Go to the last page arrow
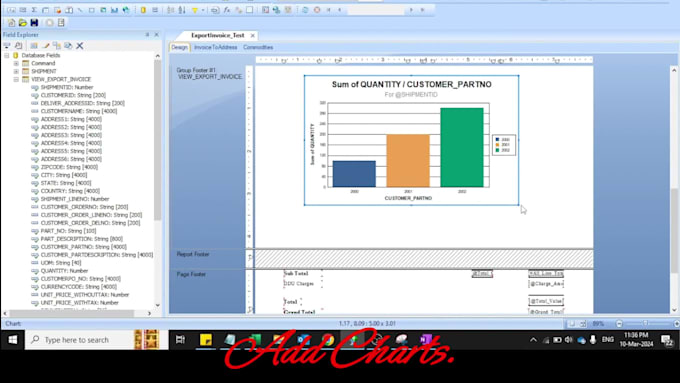 [422, 10]
